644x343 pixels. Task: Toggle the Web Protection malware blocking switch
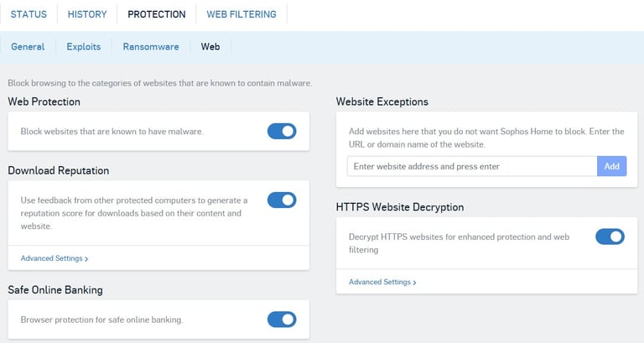pyautogui.click(x=282, y=132)
